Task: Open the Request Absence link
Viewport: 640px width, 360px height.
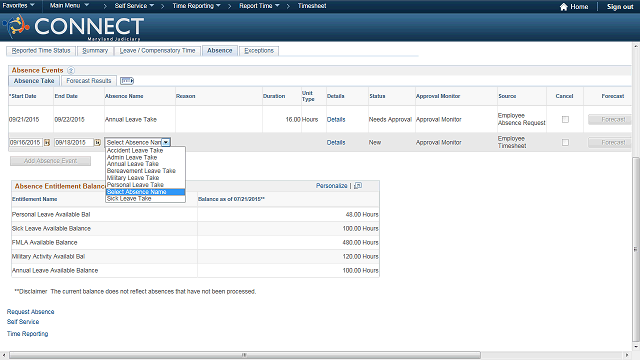Action: [31, 312]
